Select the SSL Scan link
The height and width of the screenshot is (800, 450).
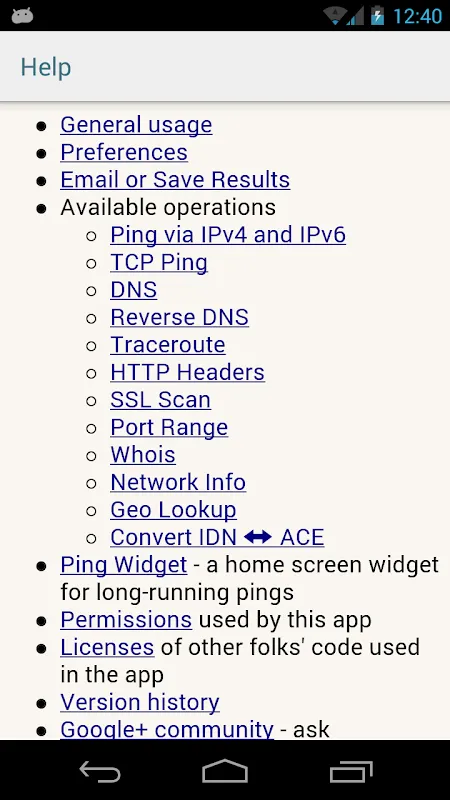tap(160, 400)
